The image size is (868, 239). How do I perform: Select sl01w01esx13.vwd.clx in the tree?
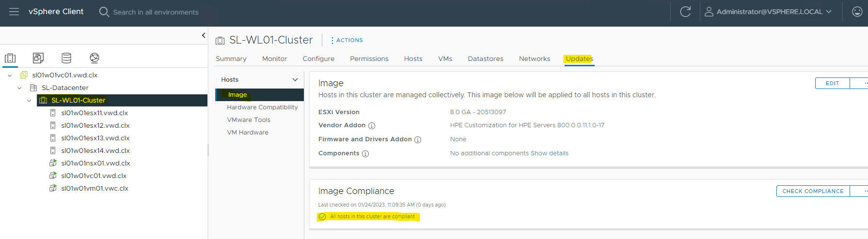95,138
